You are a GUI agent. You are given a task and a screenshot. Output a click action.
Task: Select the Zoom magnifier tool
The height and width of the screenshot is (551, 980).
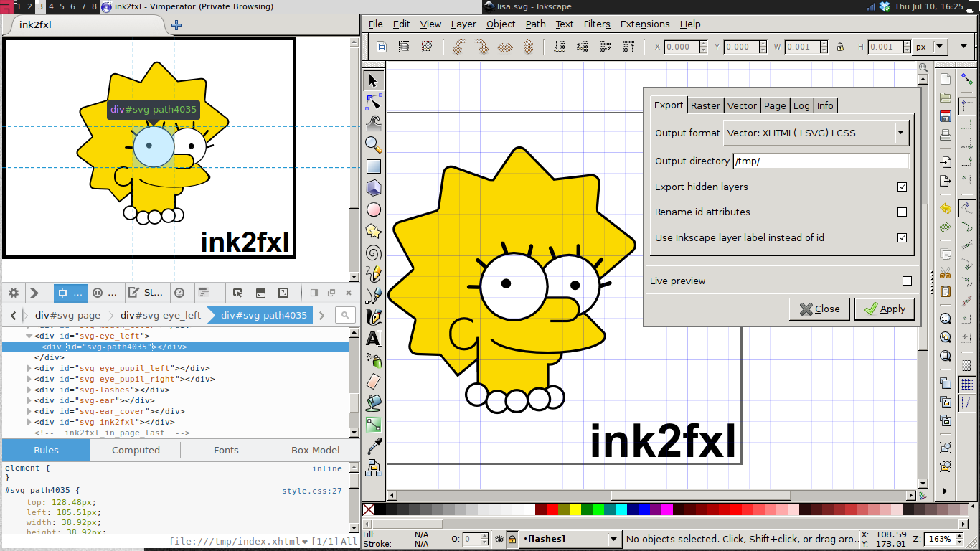pos(373,145)
